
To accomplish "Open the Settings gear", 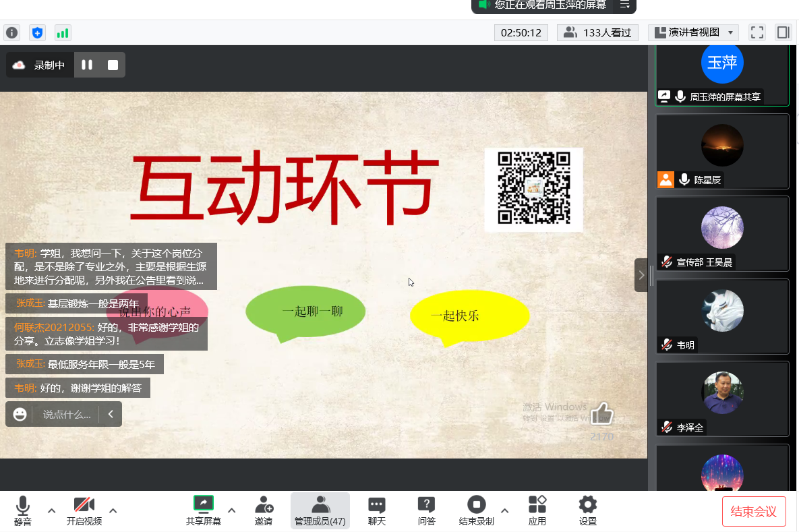I will coord(588,510).
